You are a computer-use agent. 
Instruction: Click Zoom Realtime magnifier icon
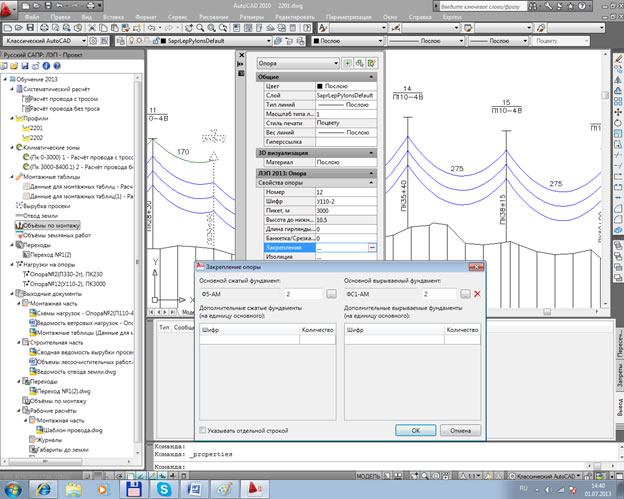point(200,28)
